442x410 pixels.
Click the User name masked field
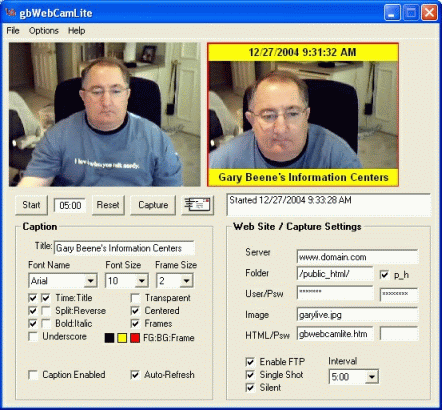(x=335, y=294)
